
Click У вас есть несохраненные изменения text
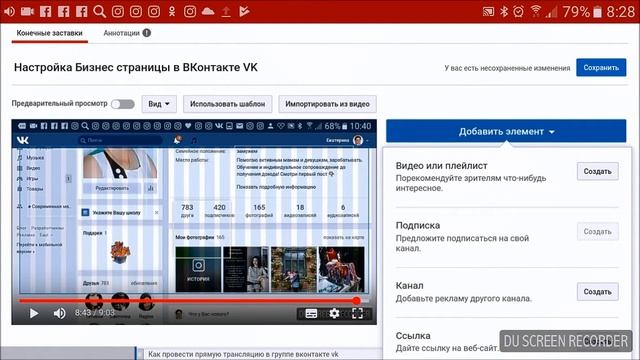[507, 68]
